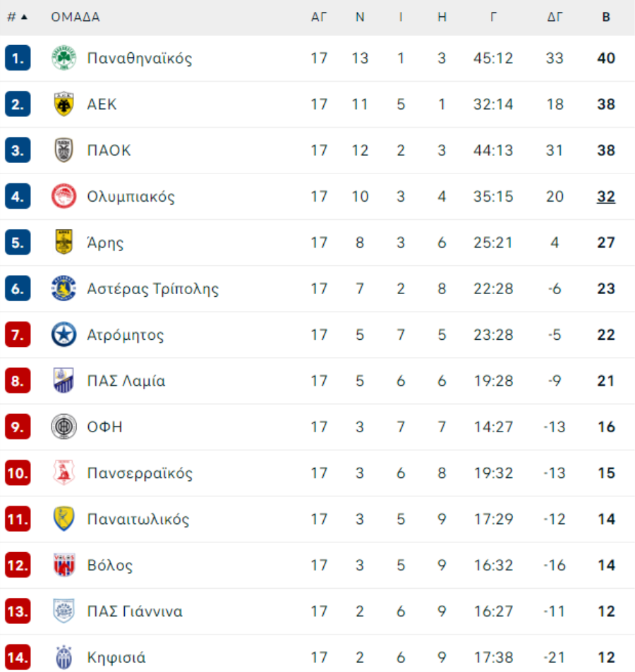Click the Ολυμπιακός red crest

64,196
